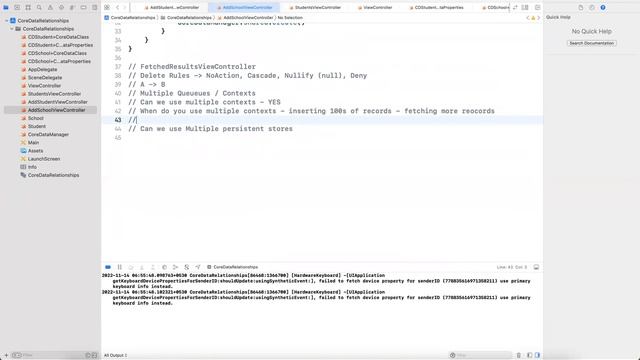Select Assets catalog in navigator
This screenshot has width=640, height=360.
(x=36, y=151)
